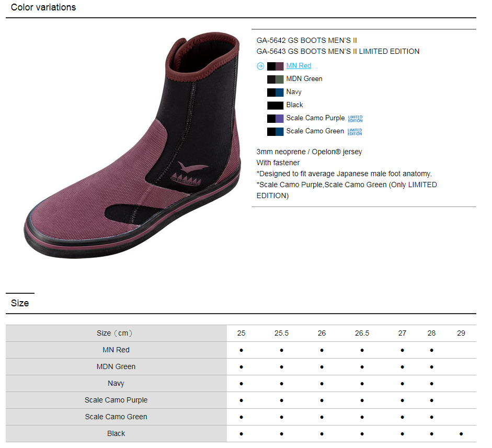Click the MN Red row size 25 dot
This screenshot has width=492, height=448.
[241, 350]
